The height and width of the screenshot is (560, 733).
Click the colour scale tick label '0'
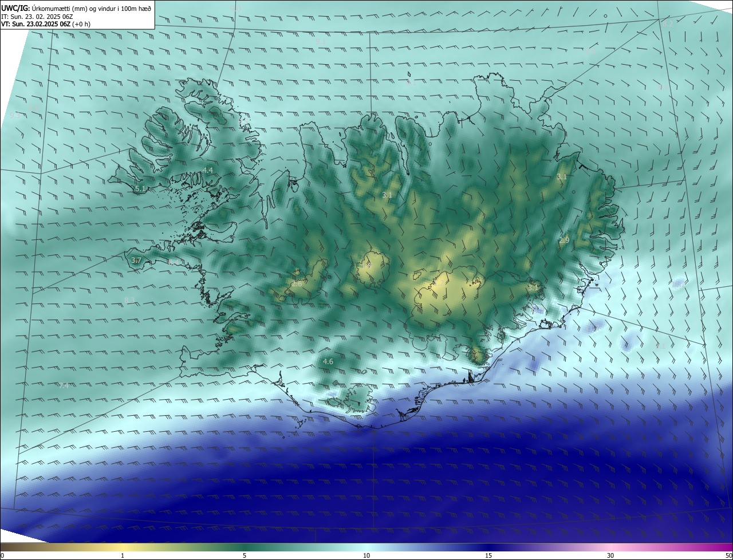point(2,555)
